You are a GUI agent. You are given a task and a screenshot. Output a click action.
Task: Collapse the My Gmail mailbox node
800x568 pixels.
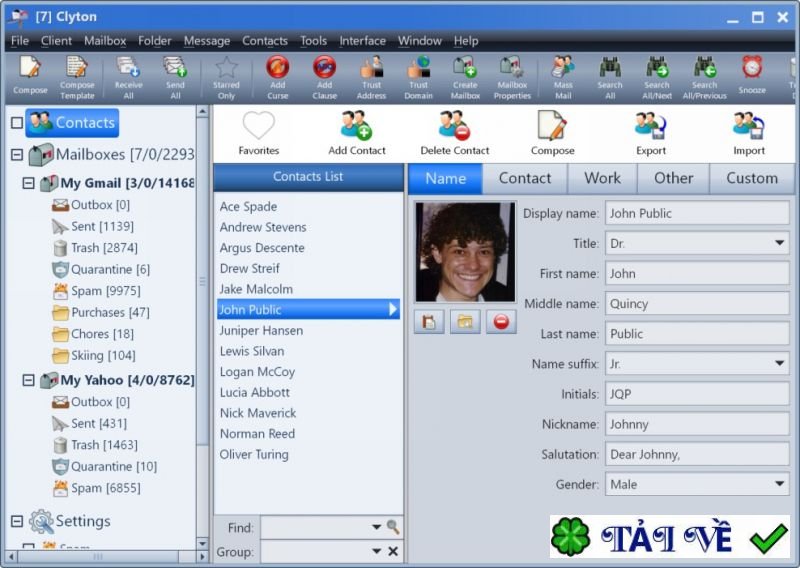coord(29,183)
